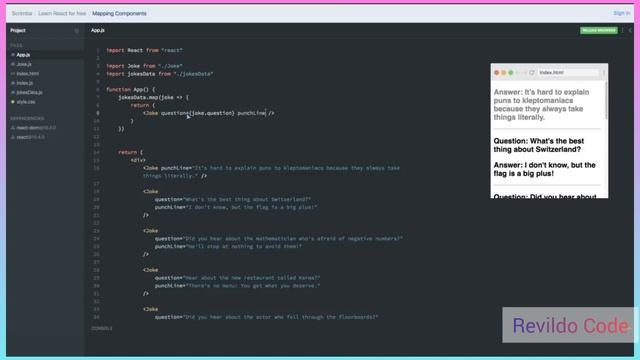Image resolution: width=640 pixels, height=360 pixels.
Task: Click the restaurant called Karma question code
Action: tap(238, 278)
